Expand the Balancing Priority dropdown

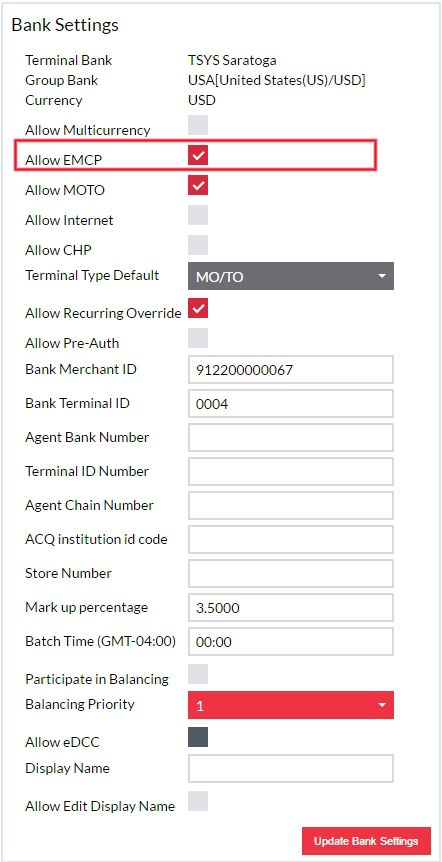coord(291,705)
